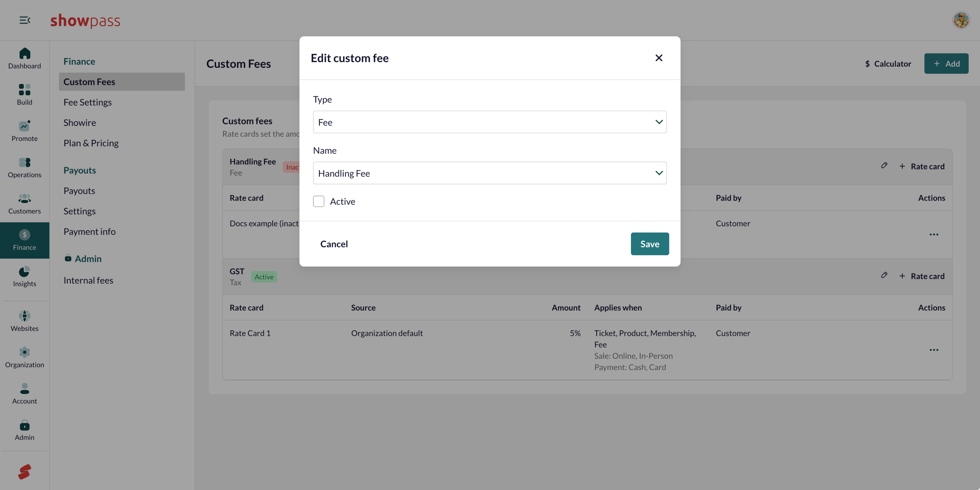
Task: Open payout Settings menu item
Action: click(79, 211)
